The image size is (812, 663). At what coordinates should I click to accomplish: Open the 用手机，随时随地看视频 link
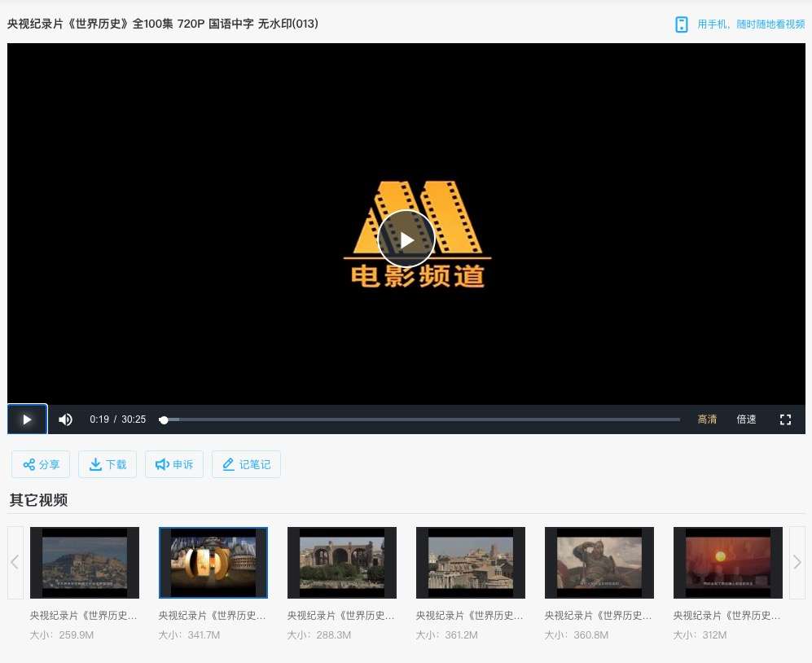751,24
